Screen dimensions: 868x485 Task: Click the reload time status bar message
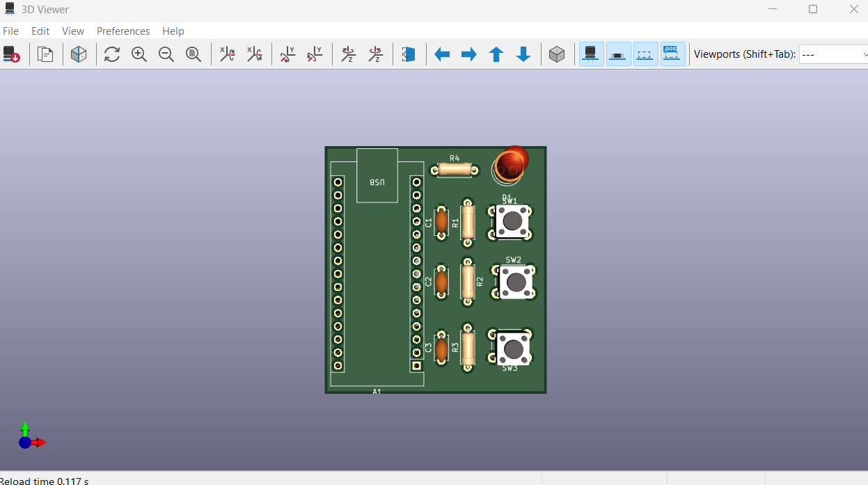click(44, 480)
